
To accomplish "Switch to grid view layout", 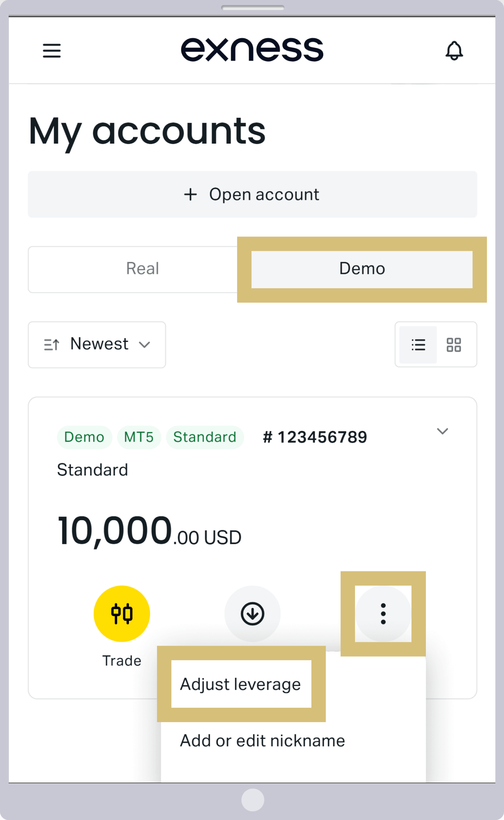I will pos(454,344).
